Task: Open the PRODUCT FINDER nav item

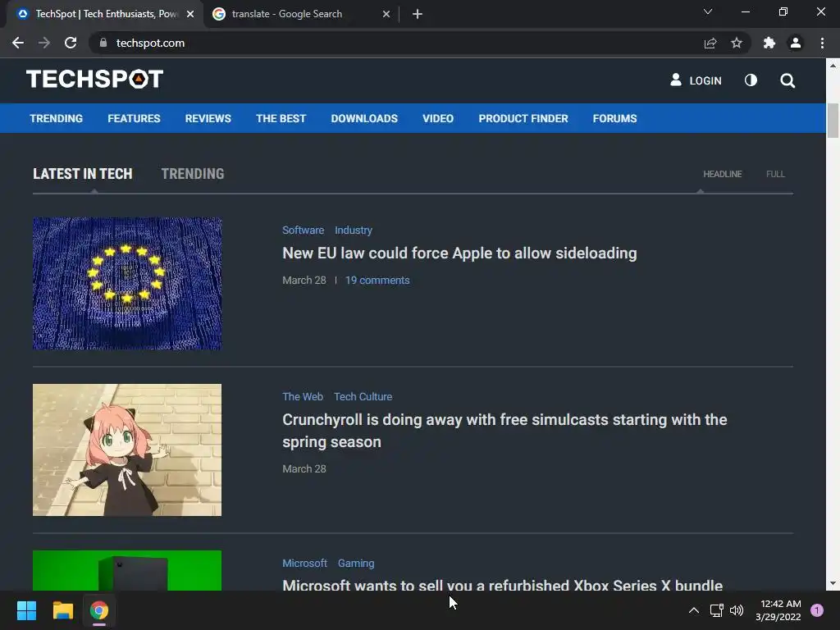Action: point(523,118)
